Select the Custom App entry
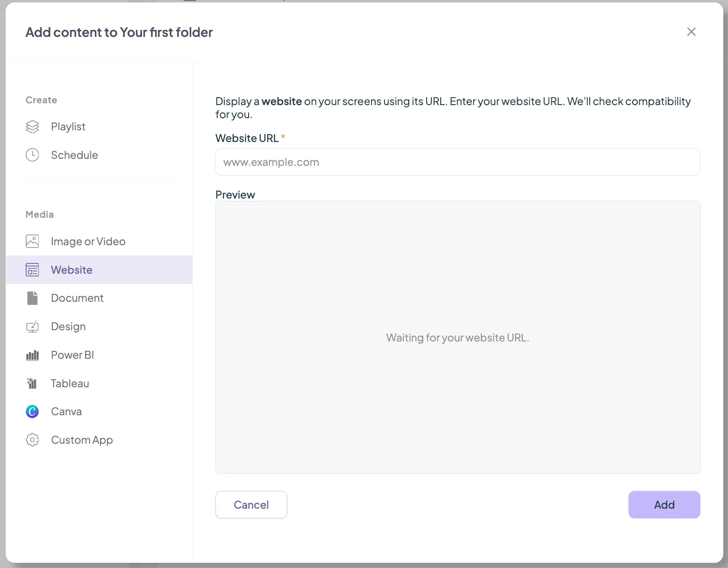The image size is (728, 568). (100, 440)
